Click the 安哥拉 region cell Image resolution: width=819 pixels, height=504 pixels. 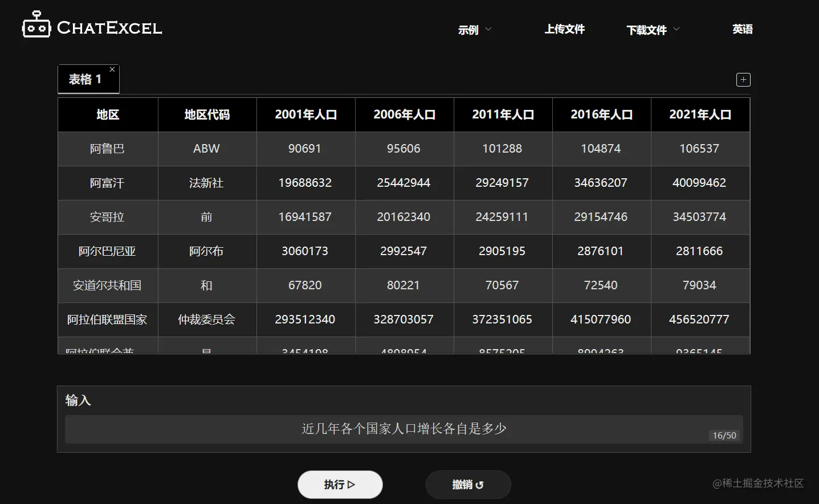(108, 217)
